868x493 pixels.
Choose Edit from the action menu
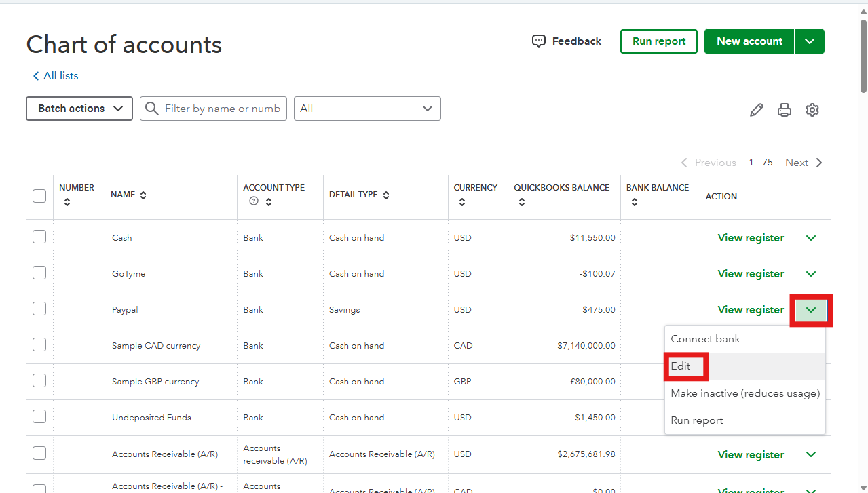coord(681,366)
